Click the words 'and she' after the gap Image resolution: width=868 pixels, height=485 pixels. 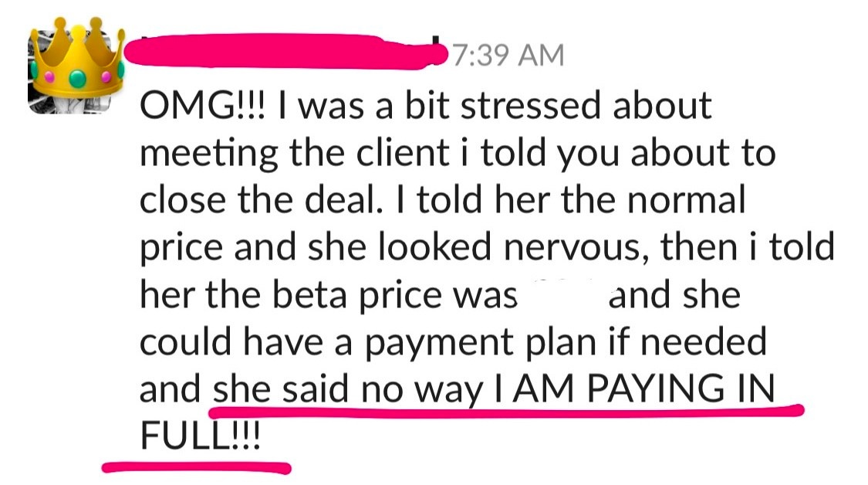click(674, 295)
